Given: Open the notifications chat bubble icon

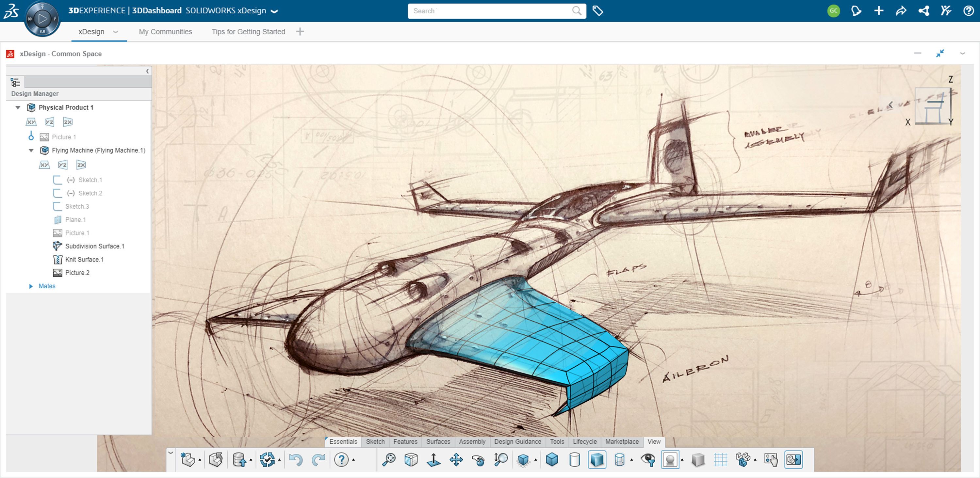Looking at the screenshot, I should coord(856,11).
